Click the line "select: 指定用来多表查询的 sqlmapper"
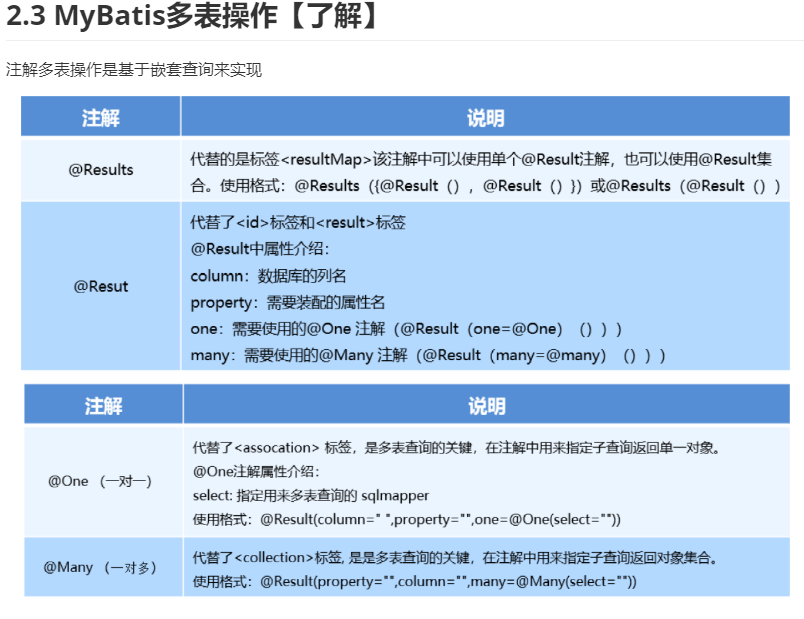The width and height of the screenshot is (804, 619). click(311, 495)
